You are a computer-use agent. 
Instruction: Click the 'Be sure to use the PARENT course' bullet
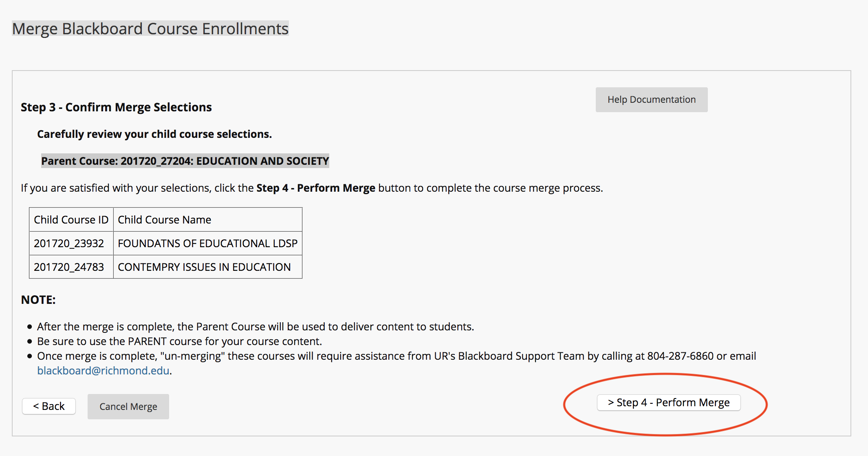click(179, 341)
